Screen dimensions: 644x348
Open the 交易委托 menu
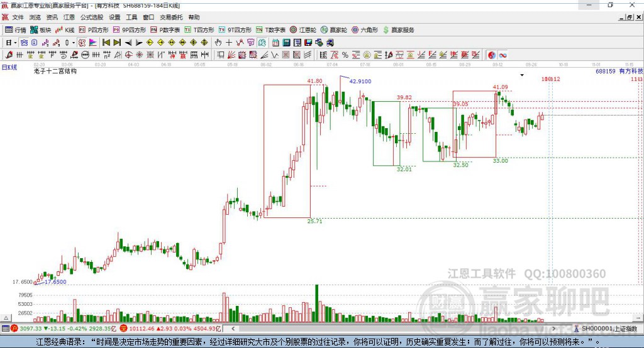coord(171,17)
